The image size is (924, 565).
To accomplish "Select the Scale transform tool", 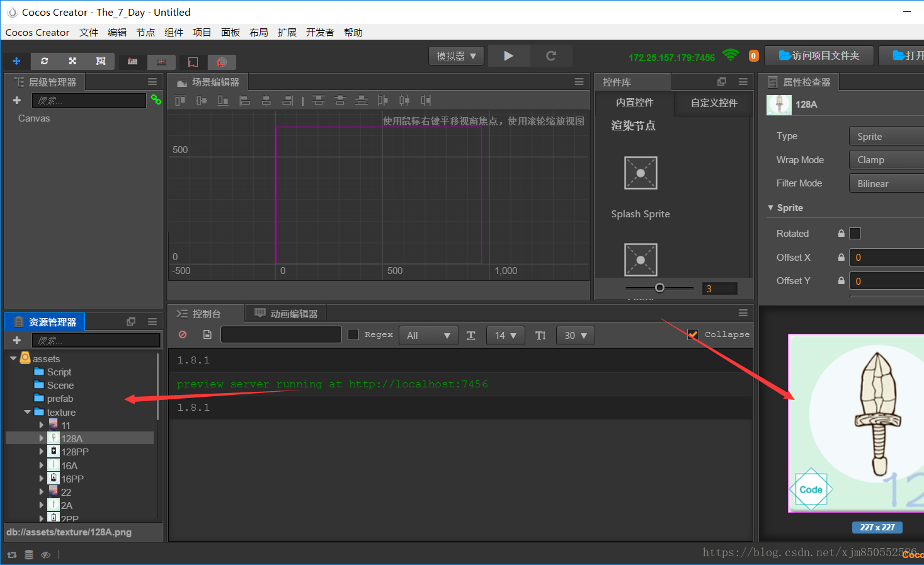I will pyautogui.click(x=72, y=61).
